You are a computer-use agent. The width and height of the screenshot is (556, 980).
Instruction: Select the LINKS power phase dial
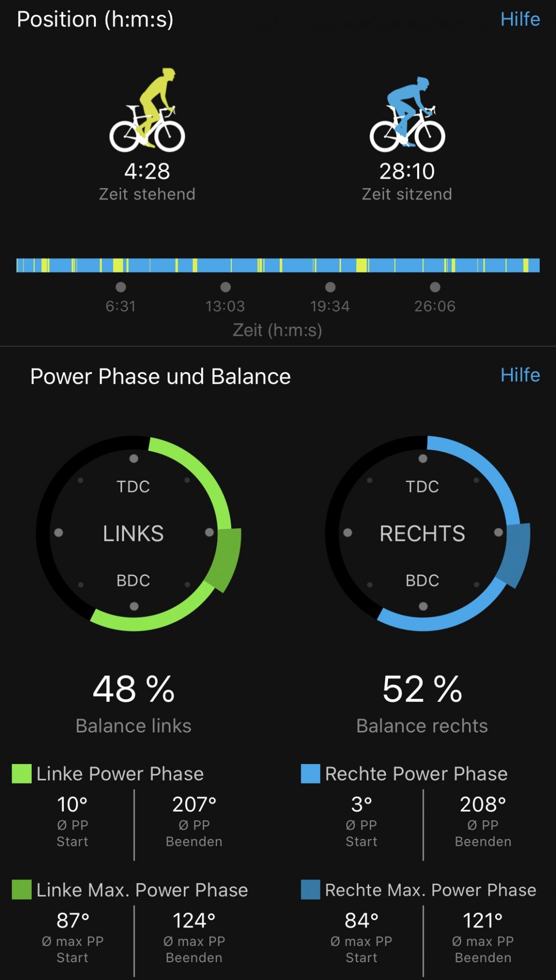coord(138,533)
